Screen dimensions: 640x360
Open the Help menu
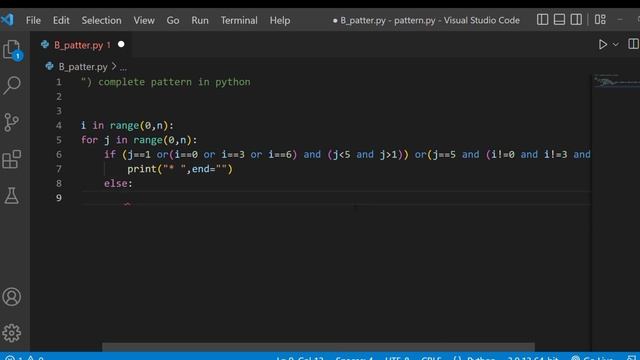(x=280, y=20)
